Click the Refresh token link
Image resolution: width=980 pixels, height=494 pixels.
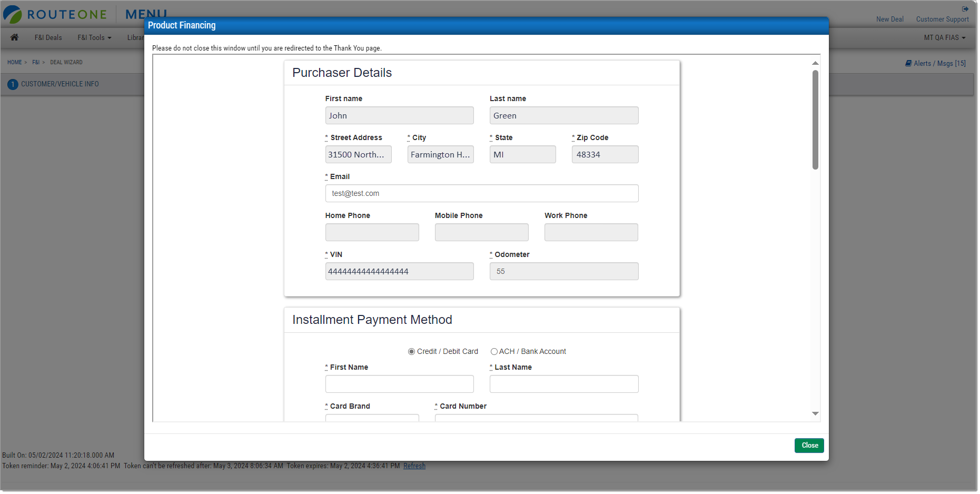(x=414, y=466)
